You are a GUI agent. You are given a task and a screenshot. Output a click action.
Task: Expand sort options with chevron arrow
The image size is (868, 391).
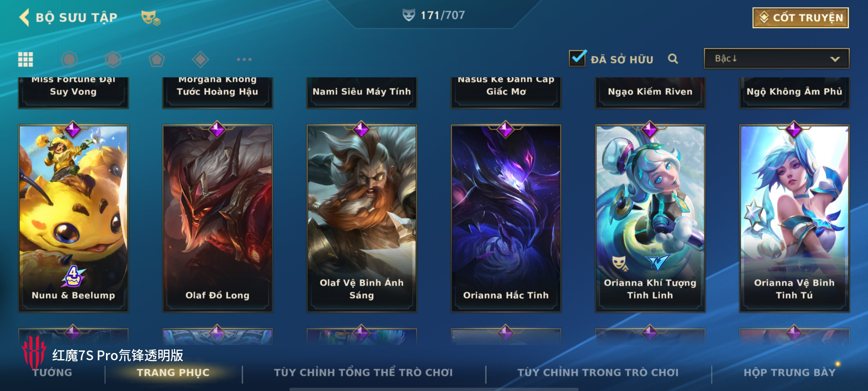pyautogui.click(x=835, y=59)
